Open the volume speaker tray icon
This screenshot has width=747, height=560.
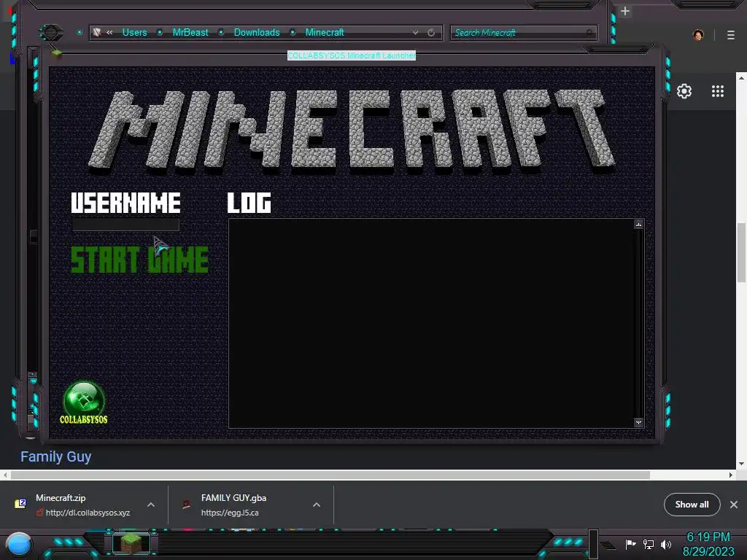(666, 544)
